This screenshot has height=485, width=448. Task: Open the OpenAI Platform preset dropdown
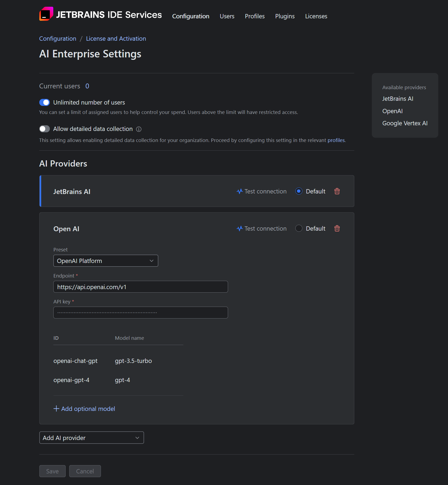pyautogui.click(x=106, y=261)
